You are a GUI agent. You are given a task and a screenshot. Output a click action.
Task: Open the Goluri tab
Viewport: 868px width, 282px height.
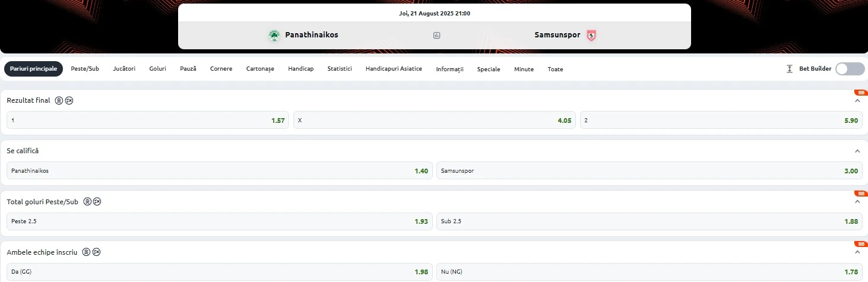(x=158, y=69)
